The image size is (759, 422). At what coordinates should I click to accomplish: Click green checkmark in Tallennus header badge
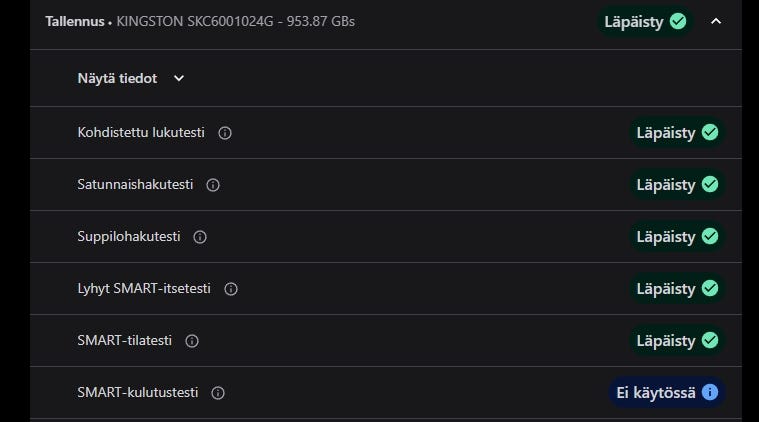678,21
